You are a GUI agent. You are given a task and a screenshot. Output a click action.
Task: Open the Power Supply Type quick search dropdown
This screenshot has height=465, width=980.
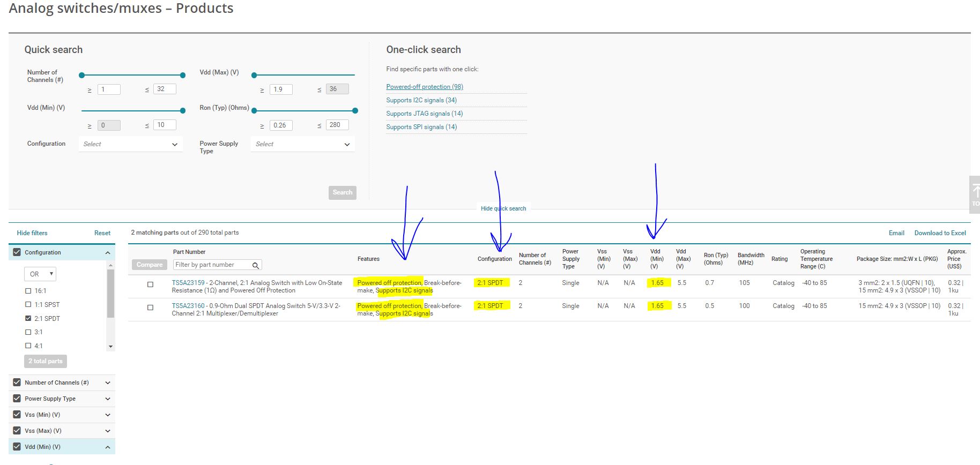coord(303,144)
